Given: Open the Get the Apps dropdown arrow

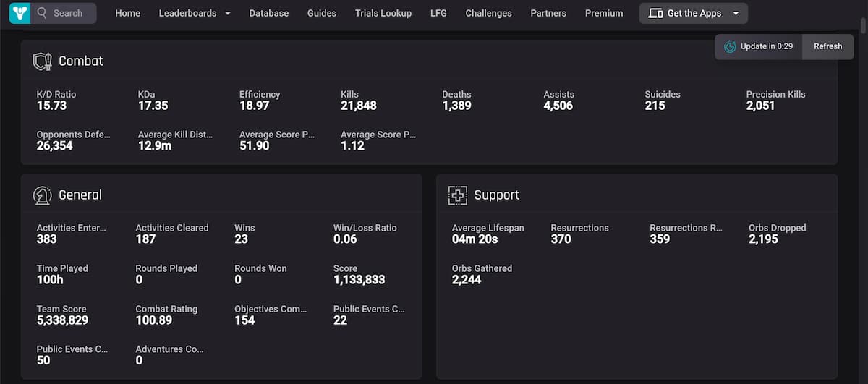Looking at the screenshot, I should tap(736, 13).
